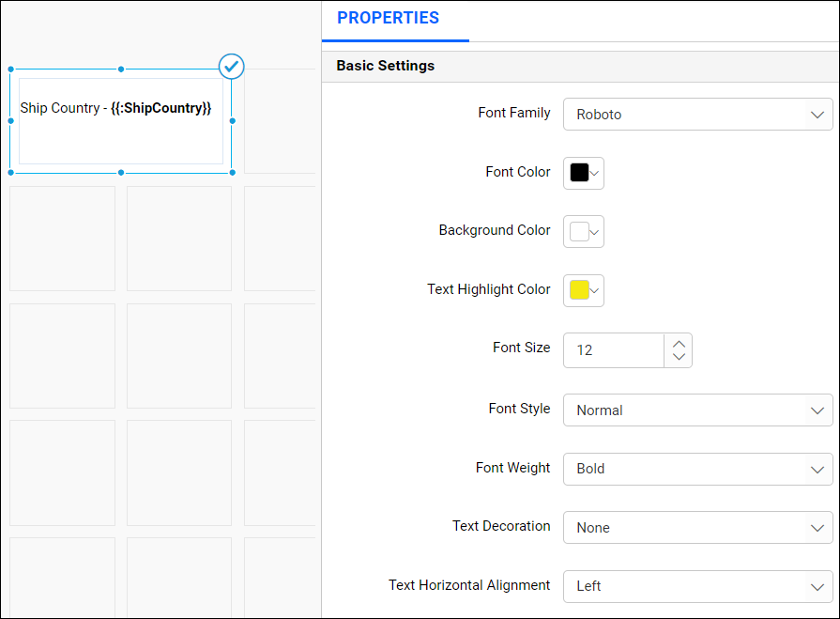Viewport: 840px width, 619px height.
Task: Open the Font Weight dropdown showing Bold
Action: coord(697,469)
